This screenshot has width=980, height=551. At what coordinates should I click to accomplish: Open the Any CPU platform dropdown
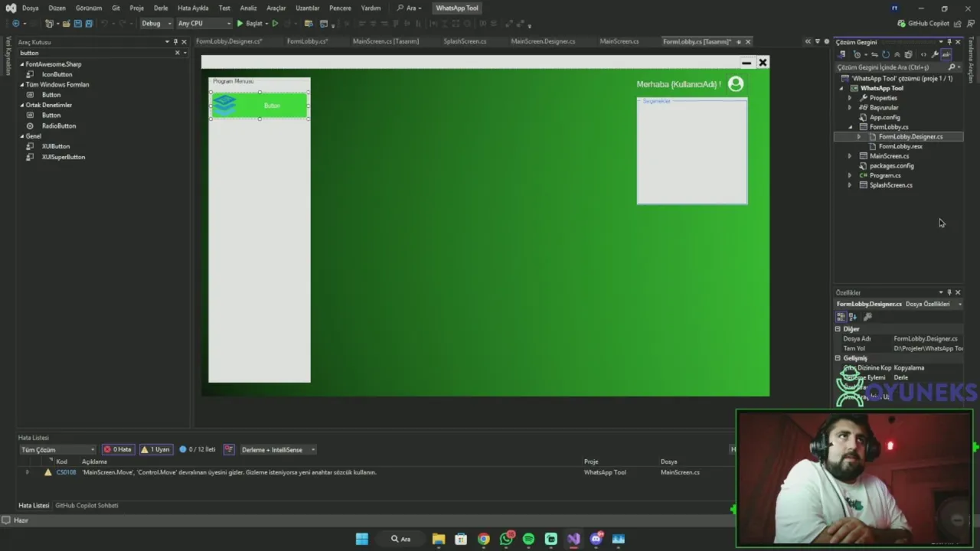pos(204,24)
